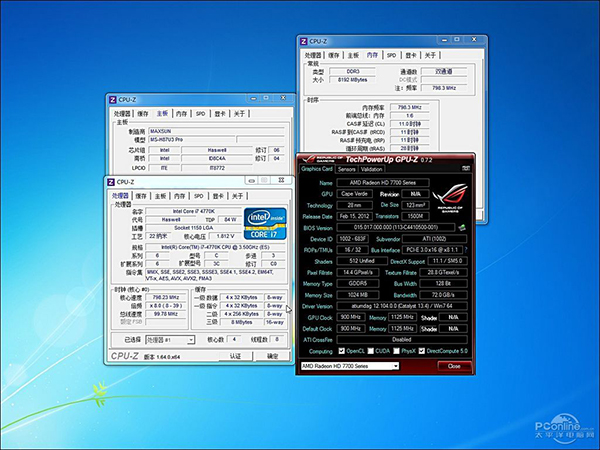
Task: Minimize the mainboard CPU-Z window
Action: [x=253, y=98]
